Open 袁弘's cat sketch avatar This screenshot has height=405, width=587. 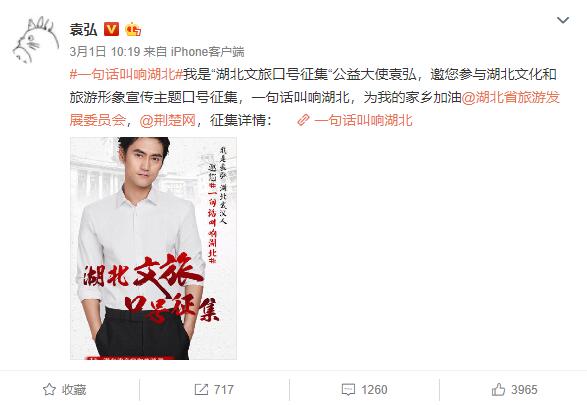coord(36,40)
